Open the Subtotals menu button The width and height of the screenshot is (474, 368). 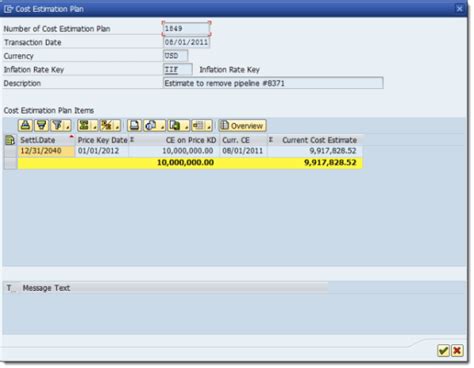110,125
